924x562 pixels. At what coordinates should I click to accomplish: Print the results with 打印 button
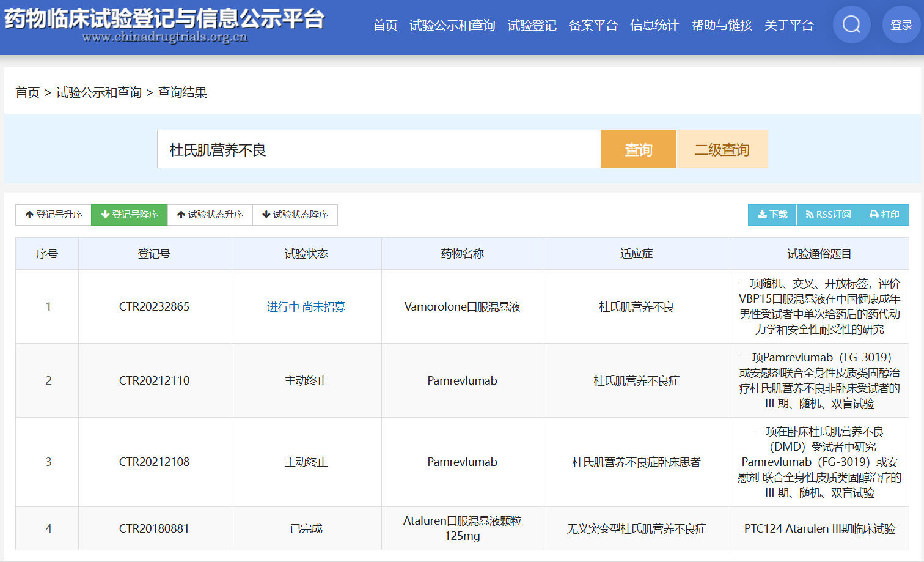[884, 215]
